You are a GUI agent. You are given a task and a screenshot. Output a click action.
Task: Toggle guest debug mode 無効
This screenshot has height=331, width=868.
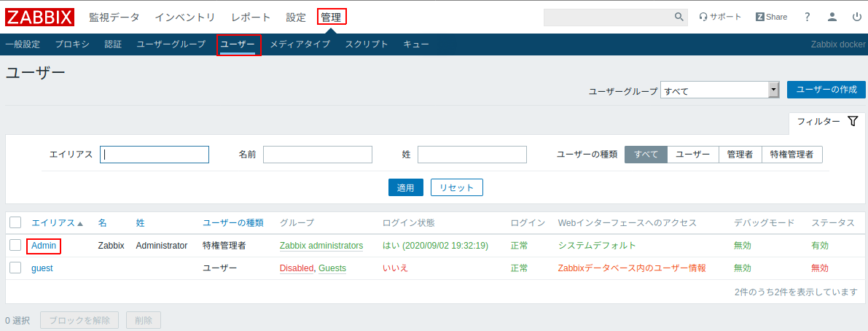click(743, 268)
